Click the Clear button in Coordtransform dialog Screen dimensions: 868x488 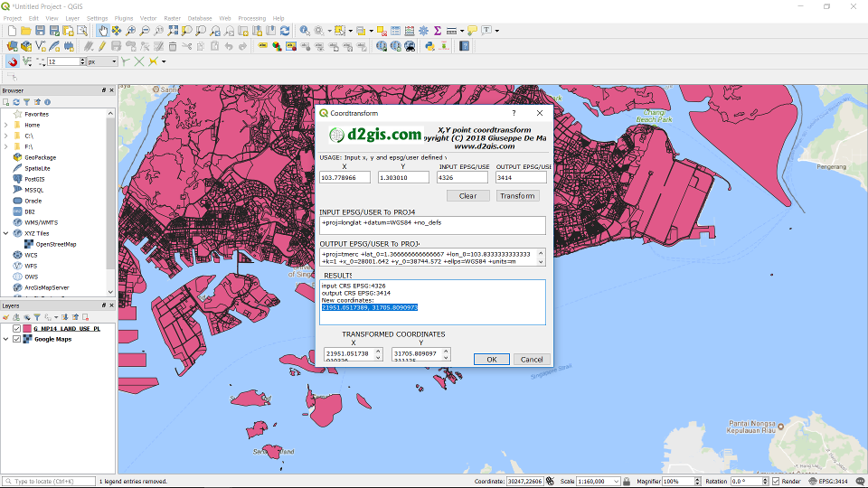467,195
